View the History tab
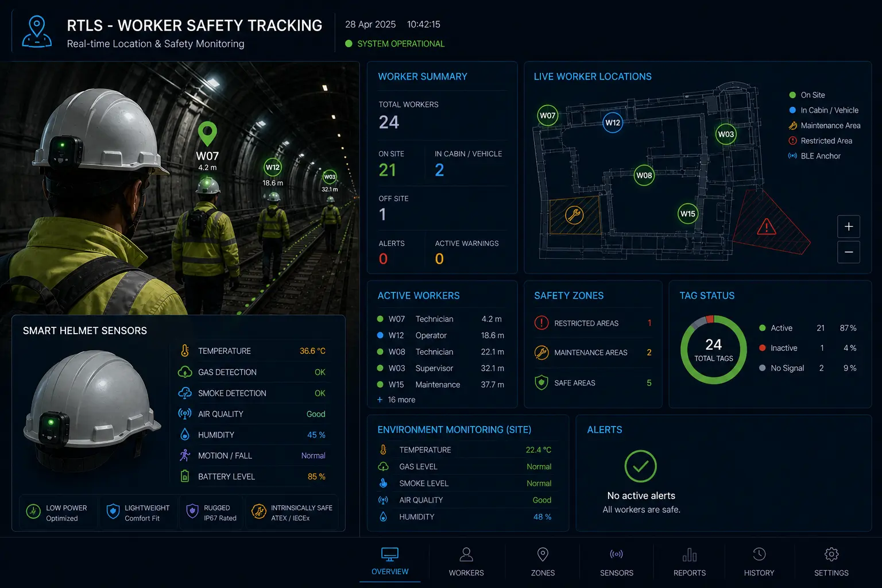The width and height of the screenshot is (882, 588). [759, 562]
